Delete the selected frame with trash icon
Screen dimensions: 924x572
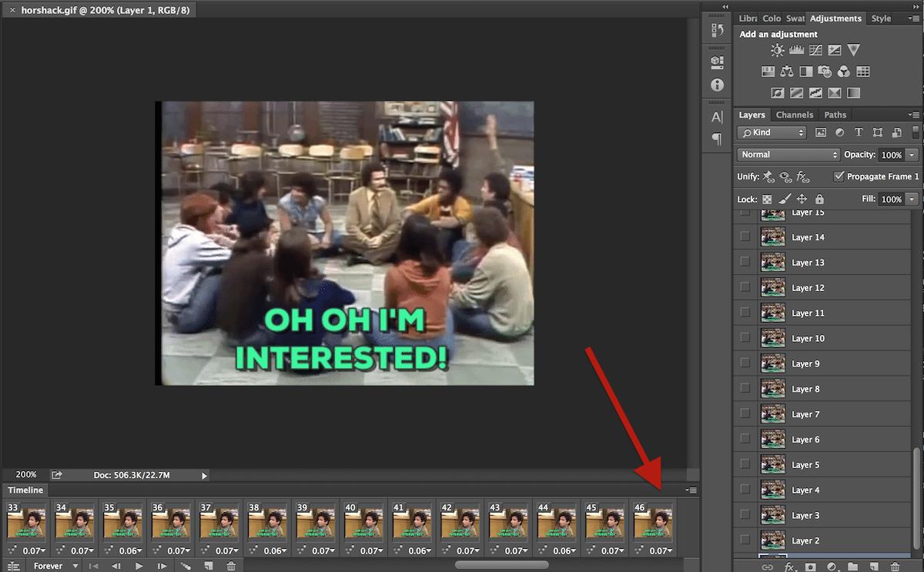tap(231, 566)
